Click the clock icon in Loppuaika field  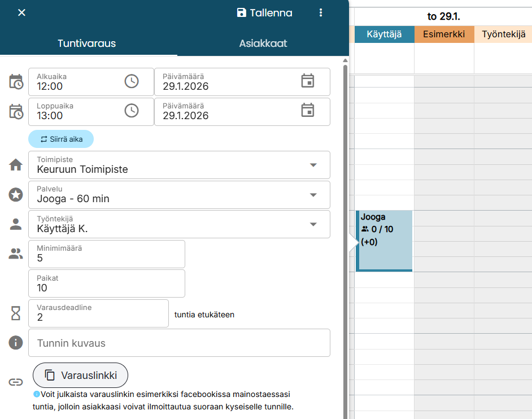131,111
